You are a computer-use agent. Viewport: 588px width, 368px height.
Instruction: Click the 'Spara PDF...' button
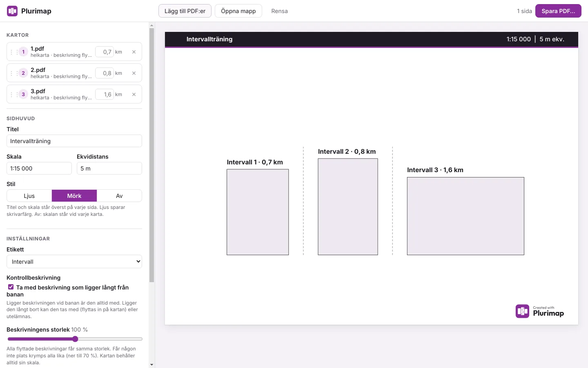click(x=558, y=11)
